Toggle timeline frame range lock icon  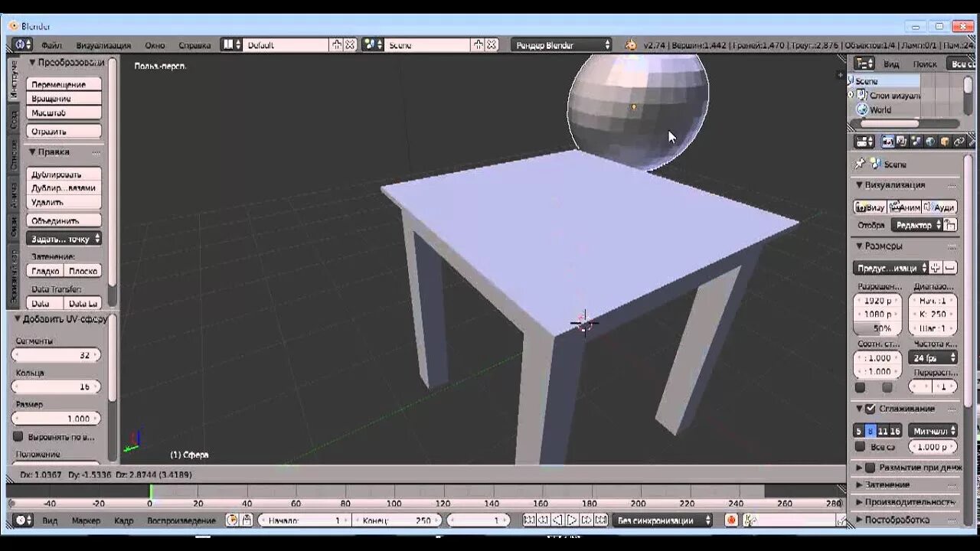pos(247,520)
